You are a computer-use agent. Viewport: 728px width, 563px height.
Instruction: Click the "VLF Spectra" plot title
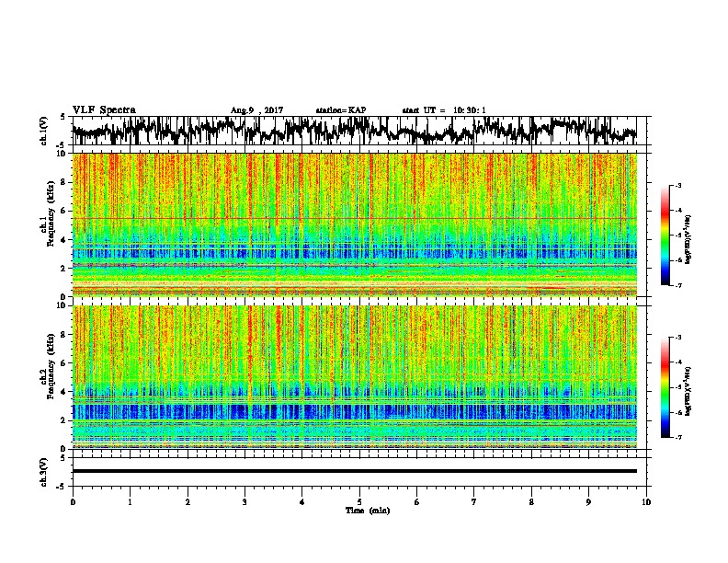click(x=104, y=110)
